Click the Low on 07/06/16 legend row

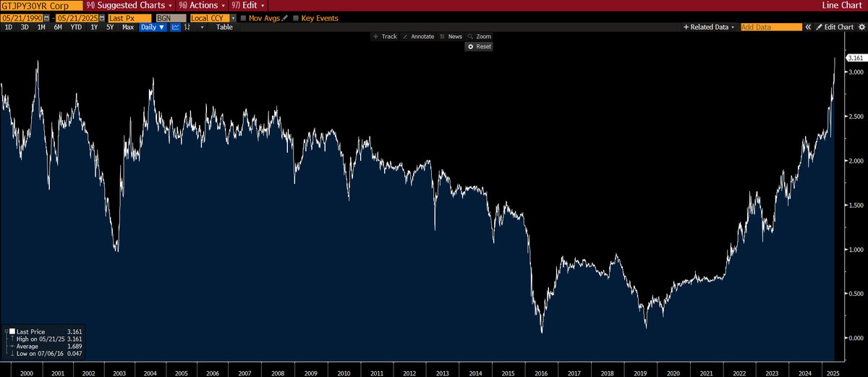[x=46, y=353]
